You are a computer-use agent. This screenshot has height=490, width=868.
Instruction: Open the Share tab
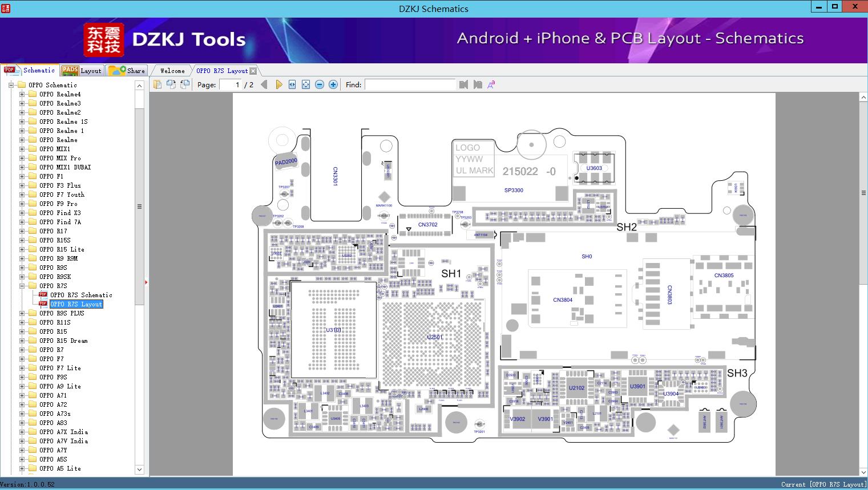tap(127, 71)
